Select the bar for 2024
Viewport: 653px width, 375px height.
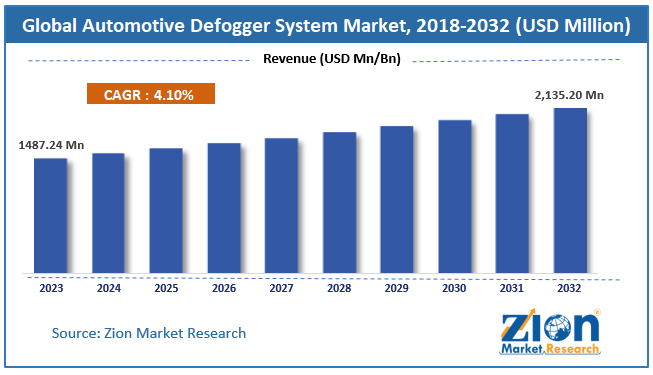pyautogui.click(x=108, y=213)
